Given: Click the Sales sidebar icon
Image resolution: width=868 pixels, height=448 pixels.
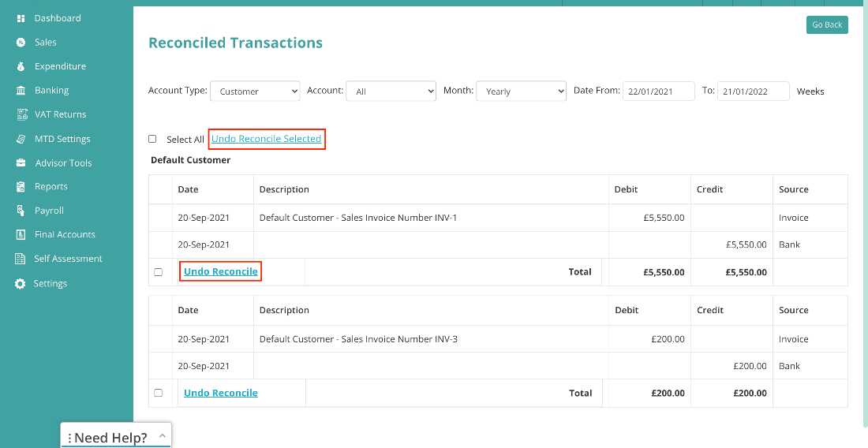Looking at the screenshot, I should point(21,42).
